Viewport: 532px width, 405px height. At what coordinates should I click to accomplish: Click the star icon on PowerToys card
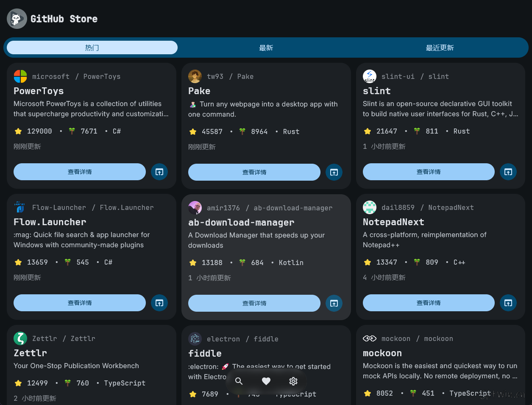pyautogui.click(x=18, y=131)
